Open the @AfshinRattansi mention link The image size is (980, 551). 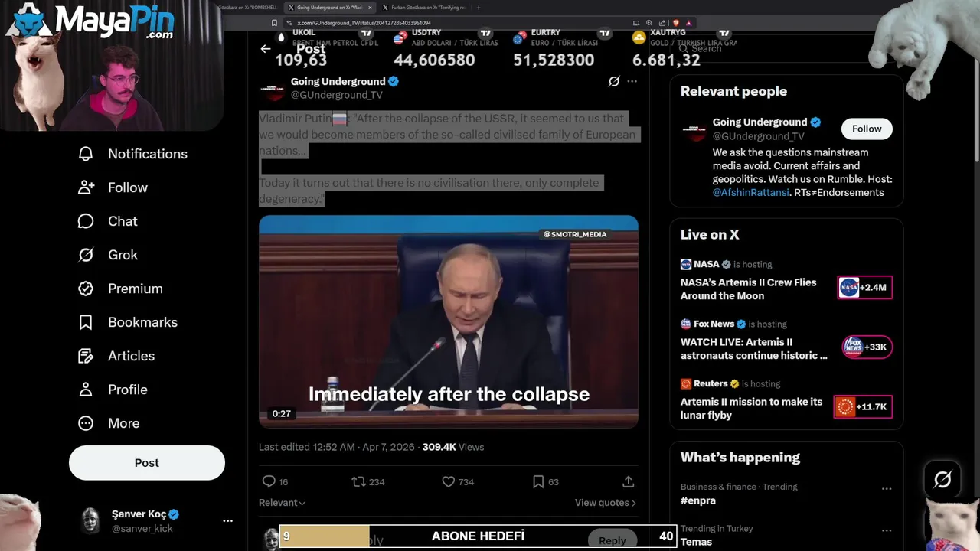[750, 192]
